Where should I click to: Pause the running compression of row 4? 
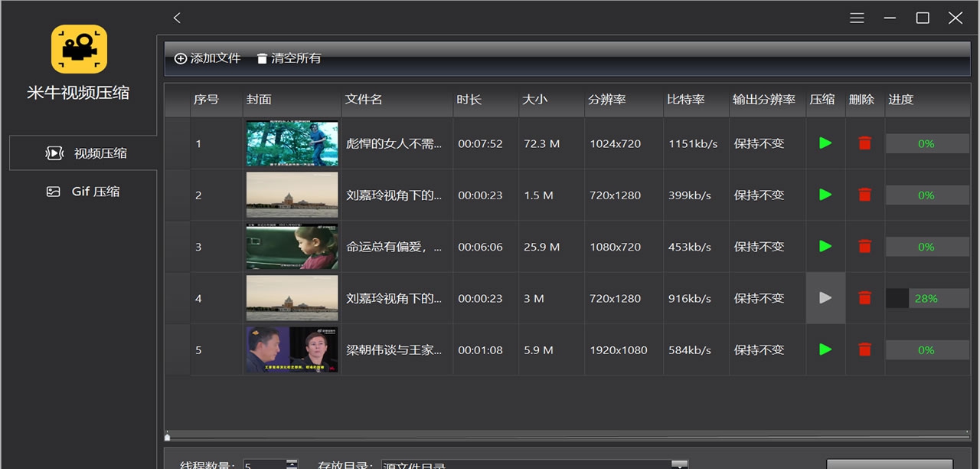(x=825, y=298)
